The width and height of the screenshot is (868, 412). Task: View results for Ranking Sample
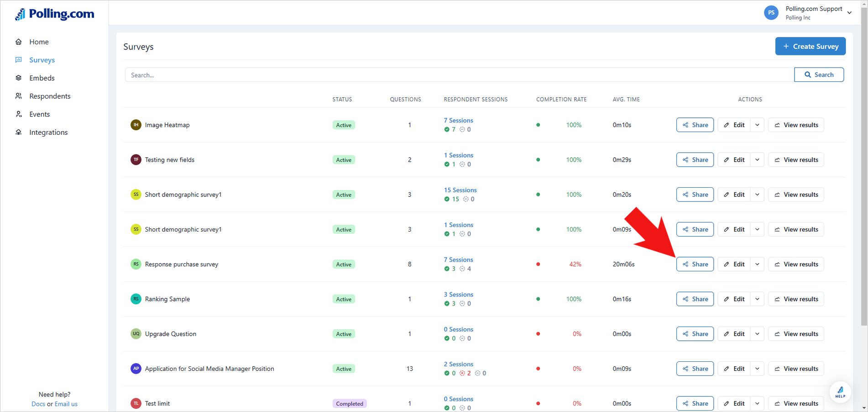coord(796,299)
